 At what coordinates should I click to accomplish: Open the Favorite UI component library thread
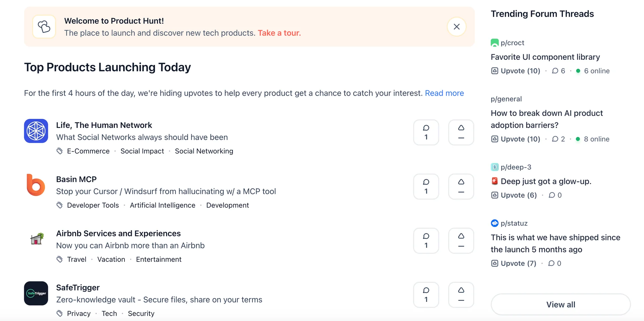545,57
